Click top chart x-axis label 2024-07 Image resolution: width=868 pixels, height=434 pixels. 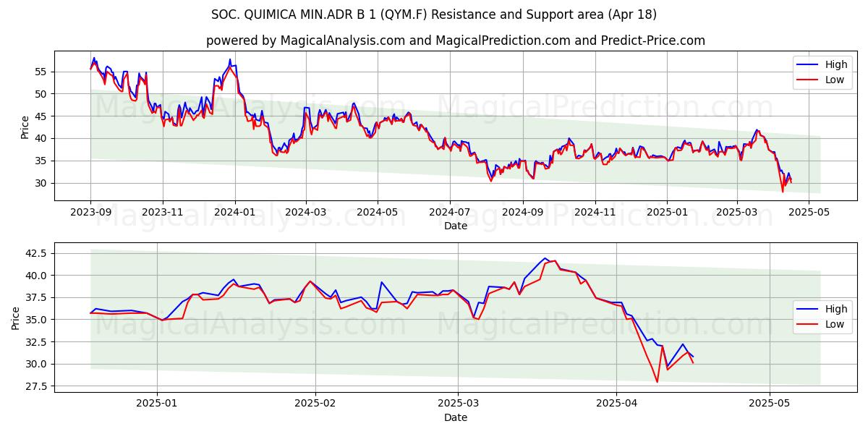450,213
